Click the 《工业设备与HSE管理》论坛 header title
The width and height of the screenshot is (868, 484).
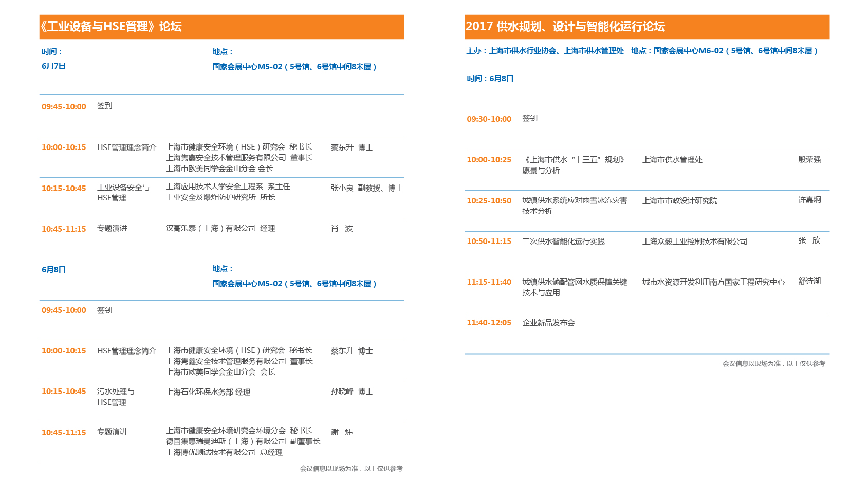[x=111, y=27]
